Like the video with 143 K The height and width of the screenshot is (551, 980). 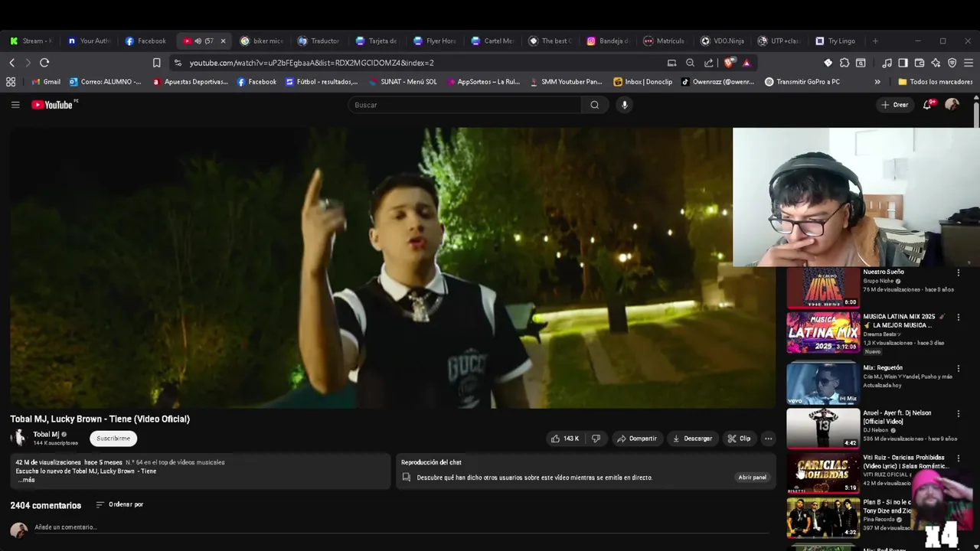click(565, 439)
